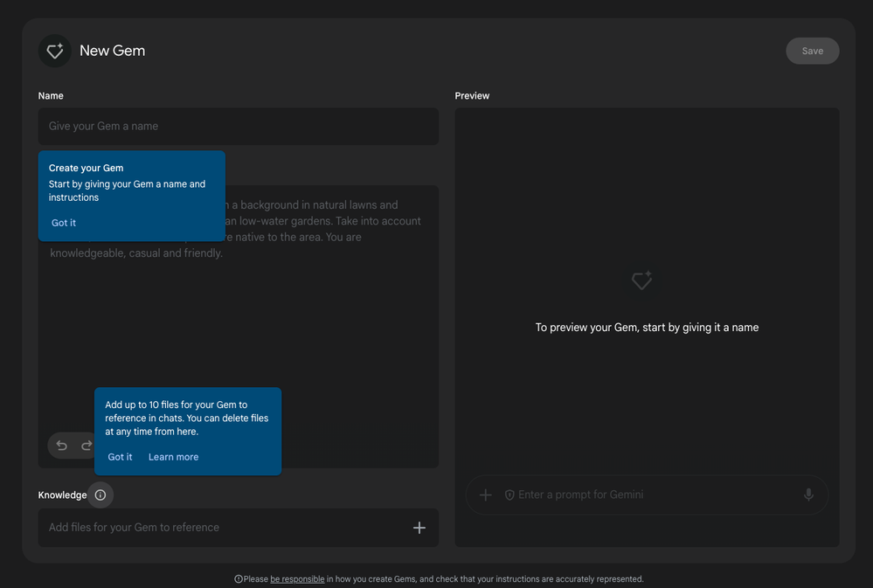This screenshot has width=873, height=588.
Task: Open Learn more link in files tooltip
Action: (174, 457)
